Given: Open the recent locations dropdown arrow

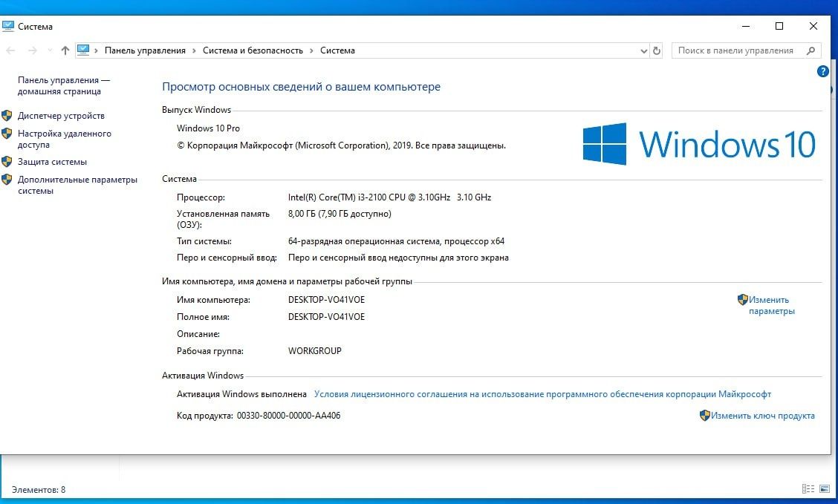Looking at the screenshot, I should pyautogui.click(x=50, y=50).
